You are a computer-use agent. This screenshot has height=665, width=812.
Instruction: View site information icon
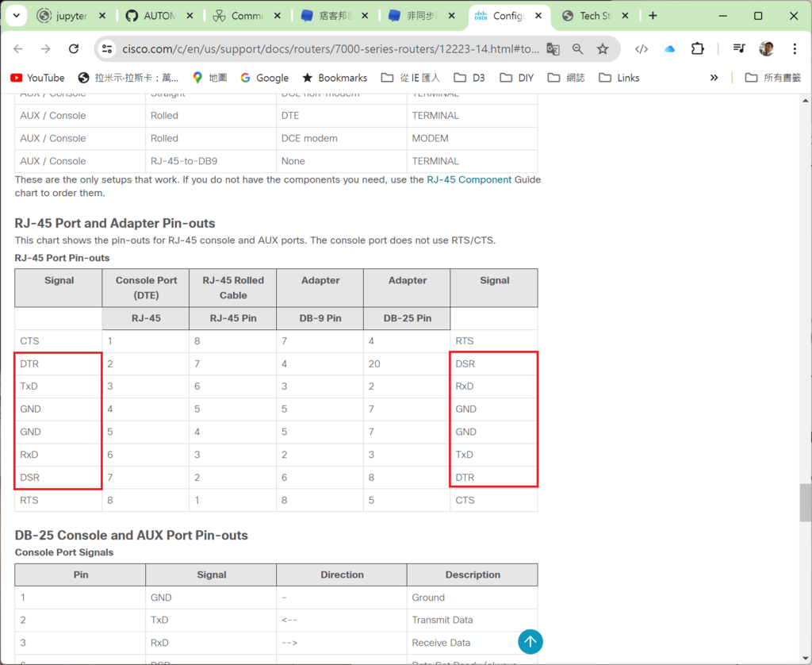tap(107, 48)
